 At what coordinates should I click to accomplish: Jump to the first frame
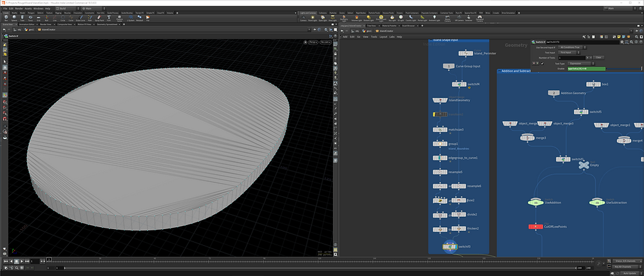coord(6,261)
